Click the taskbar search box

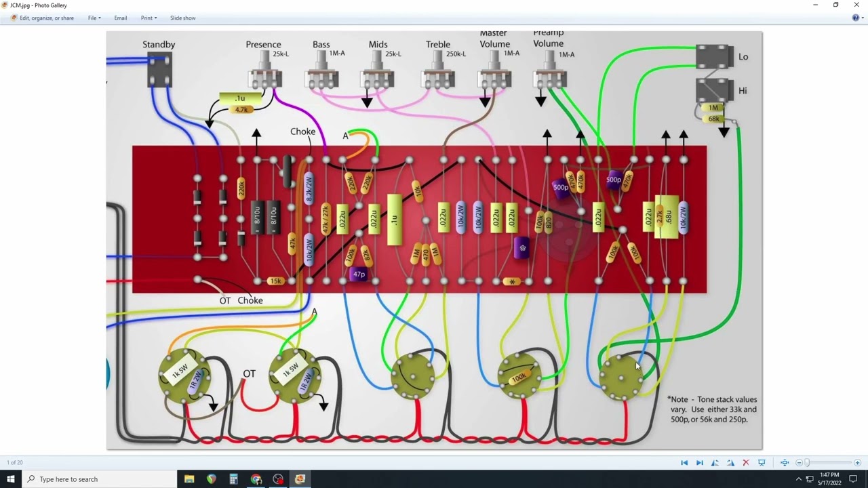pyautogui.click(x=100, y=479)
